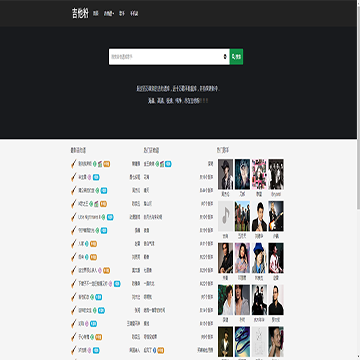This screenshot has height=360, width=360.
Task: Click the green search button
Action: pos(236,57)
